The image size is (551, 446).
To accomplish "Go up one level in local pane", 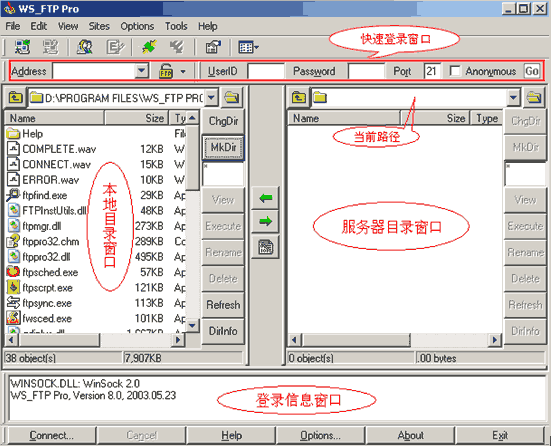I will [x=15, y=97].
